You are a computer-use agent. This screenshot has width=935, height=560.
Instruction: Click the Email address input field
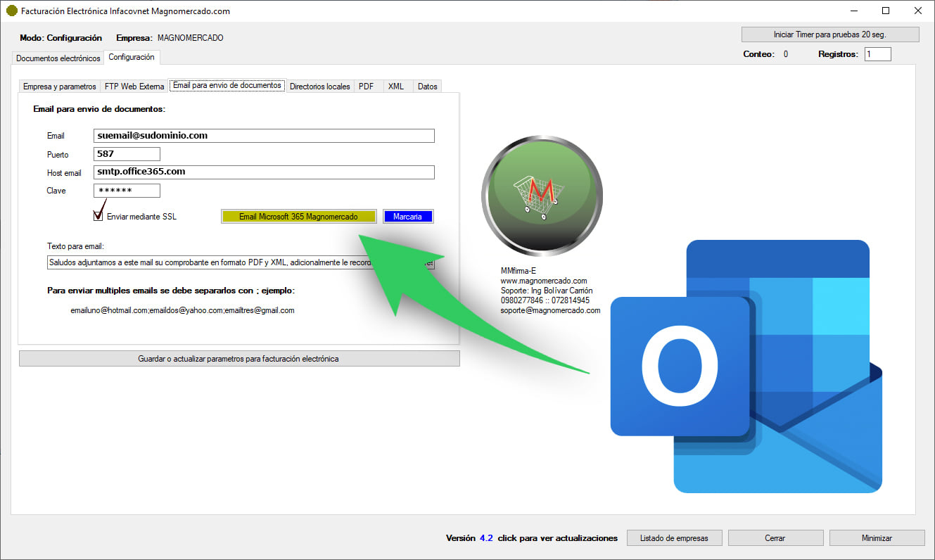pos(264,136)
